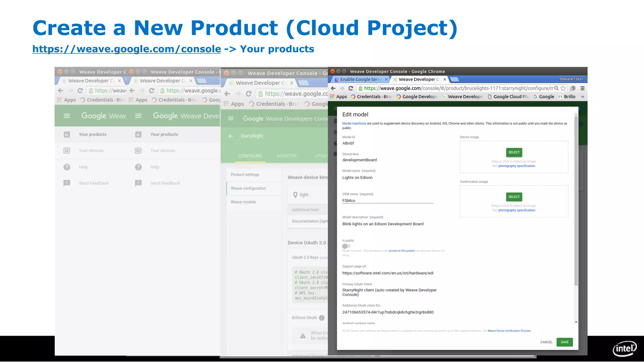Click the light device kind bulb icon
The width and height of the screenshot is (644, 362).
pos(295,195)
